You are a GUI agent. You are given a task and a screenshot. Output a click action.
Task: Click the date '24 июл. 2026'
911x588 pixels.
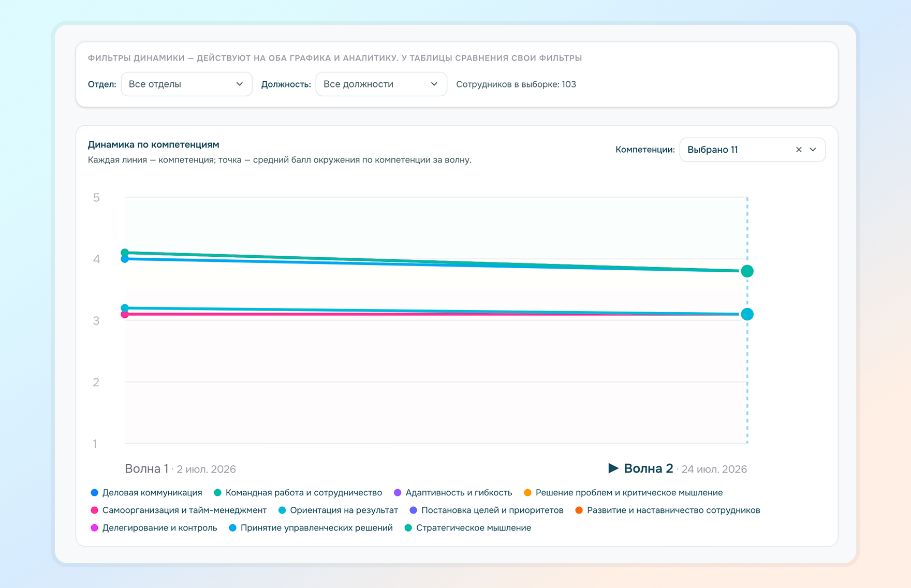(x=714, y=469)
